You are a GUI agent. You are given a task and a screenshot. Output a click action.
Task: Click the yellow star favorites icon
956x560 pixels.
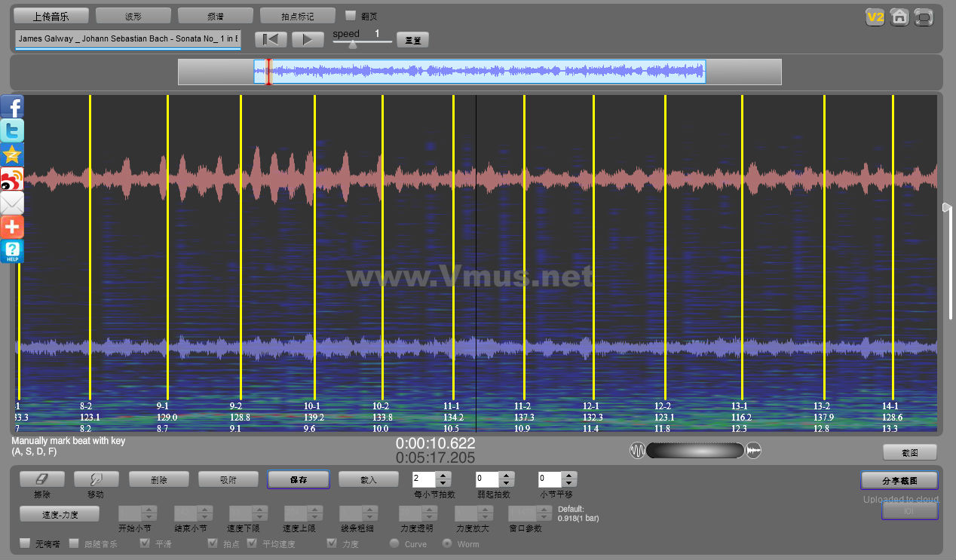(x=12, y=155)
